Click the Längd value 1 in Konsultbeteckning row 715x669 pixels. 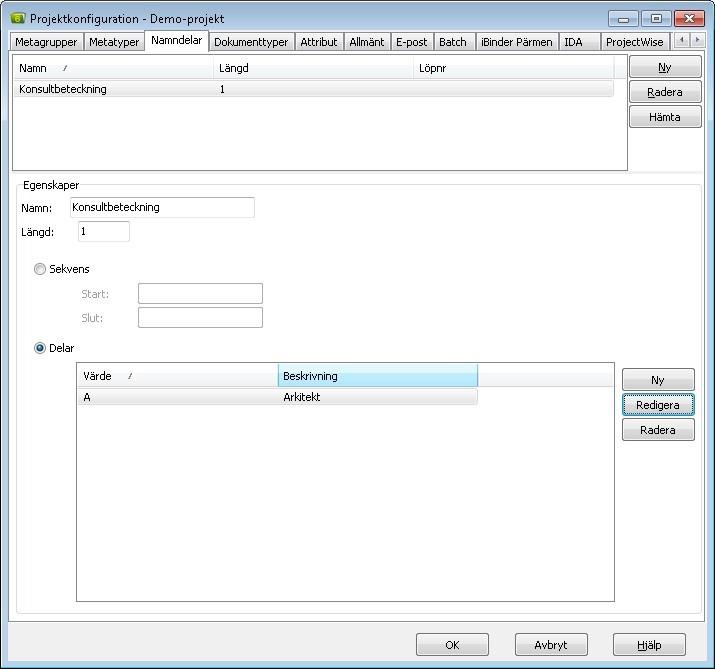(222, 89)
